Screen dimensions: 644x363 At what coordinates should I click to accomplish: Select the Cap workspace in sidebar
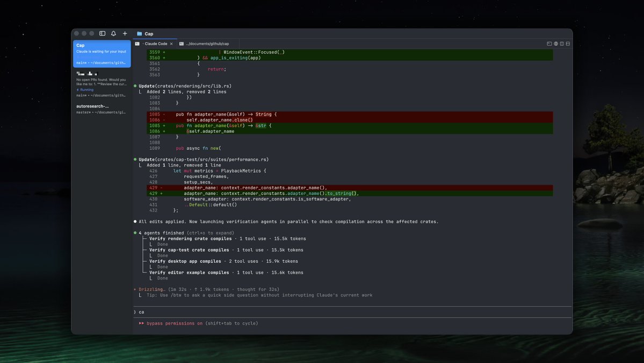[x=102, y=54]
